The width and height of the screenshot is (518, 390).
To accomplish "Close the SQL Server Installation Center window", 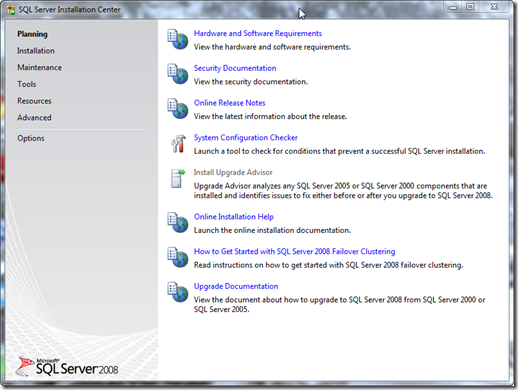I will 494,7.
